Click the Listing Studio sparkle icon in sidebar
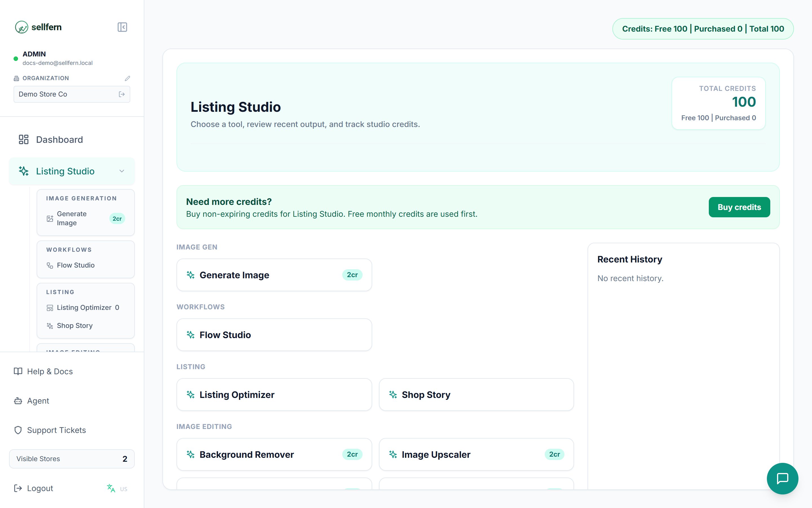 click(23, 171)
